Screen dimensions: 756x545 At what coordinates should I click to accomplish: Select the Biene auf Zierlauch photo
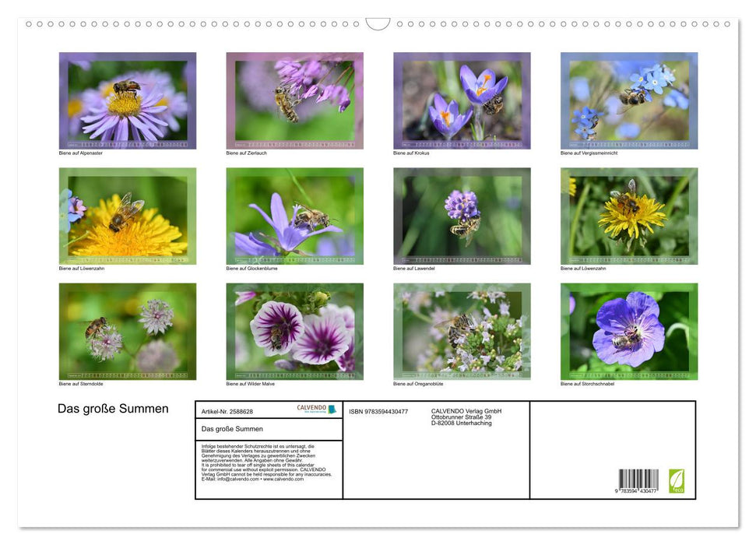coord(294,100)
